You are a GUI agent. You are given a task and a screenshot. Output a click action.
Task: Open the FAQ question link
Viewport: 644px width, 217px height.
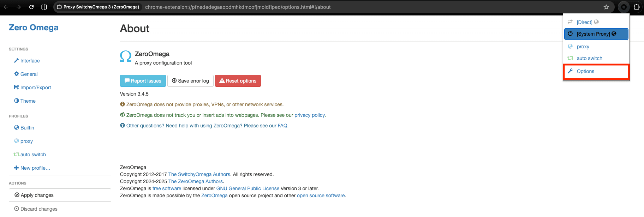(x=207, y=126)
